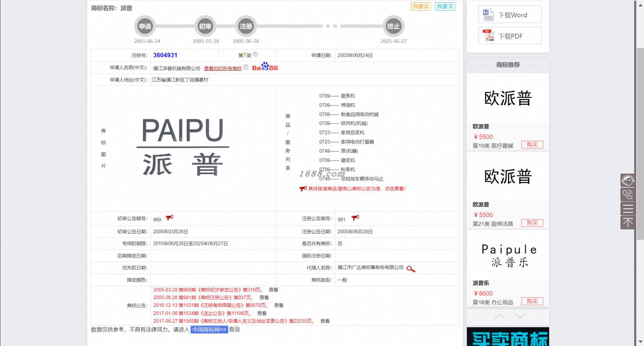The image size is (644, 346).
Task: Open 具体核准商品/服务以商标公告为准 link
Action: coord(357,189)
